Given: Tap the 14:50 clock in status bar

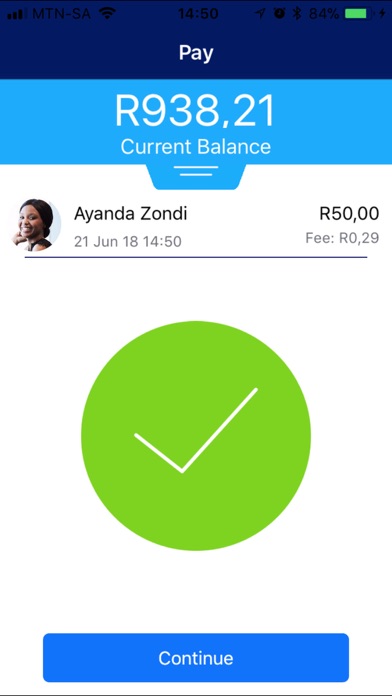Looking at the screenshot, I should [x=198, y=14].
